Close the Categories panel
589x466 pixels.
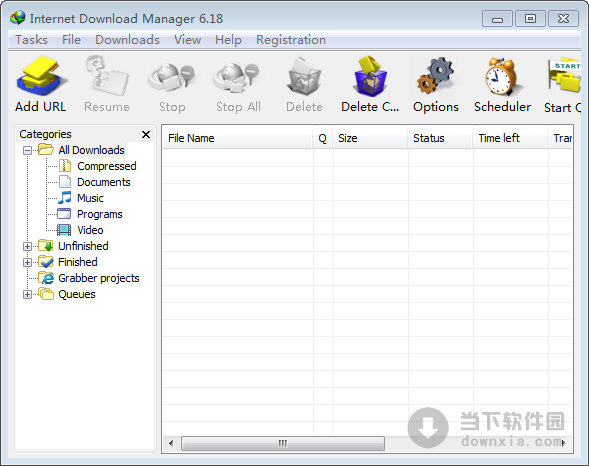(x=146, y=134)
